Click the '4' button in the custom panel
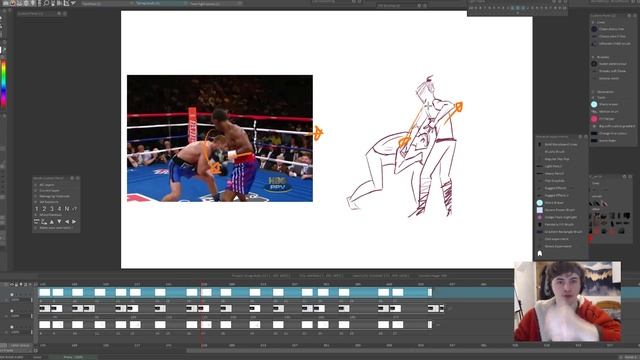Image resolution: width=640 pixels, height=360 pixels. pyautogui.click(x=59, y=209)
